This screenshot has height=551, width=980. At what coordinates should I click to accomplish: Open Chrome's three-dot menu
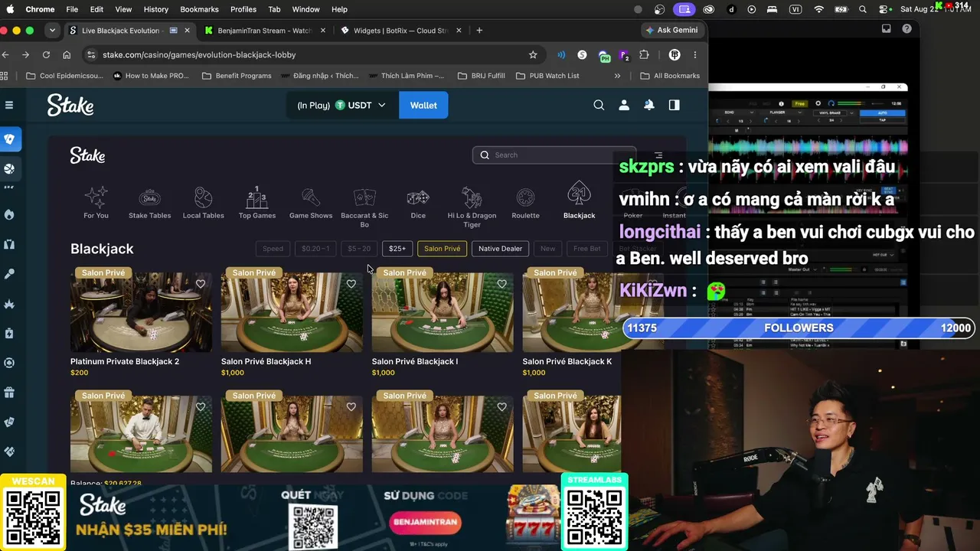click(694, 55)
